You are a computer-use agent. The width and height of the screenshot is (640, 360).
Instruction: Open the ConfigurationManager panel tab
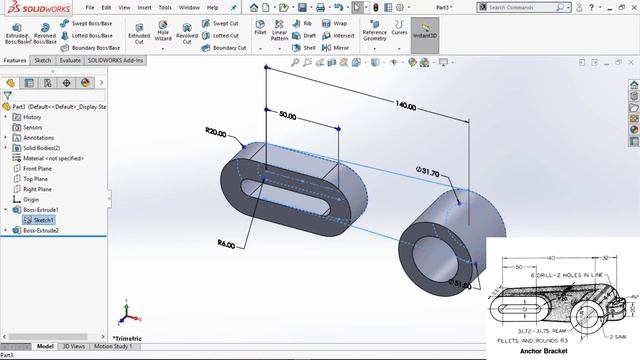click(x=48, y=83)
